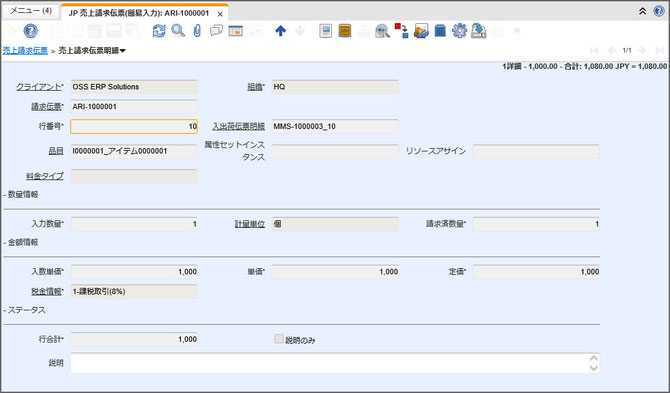The image size is (670, 393).
Task: Open the Requests icon
Action: 421,31
